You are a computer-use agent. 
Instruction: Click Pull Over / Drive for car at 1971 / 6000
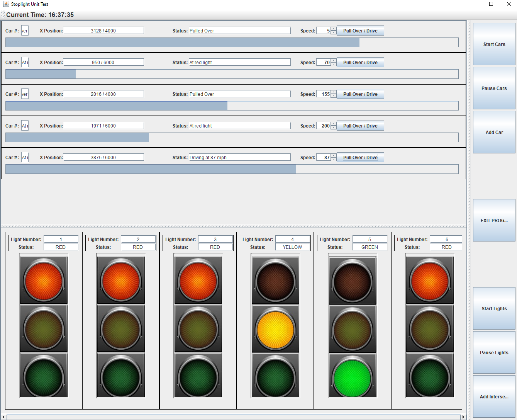pos(360,126)
